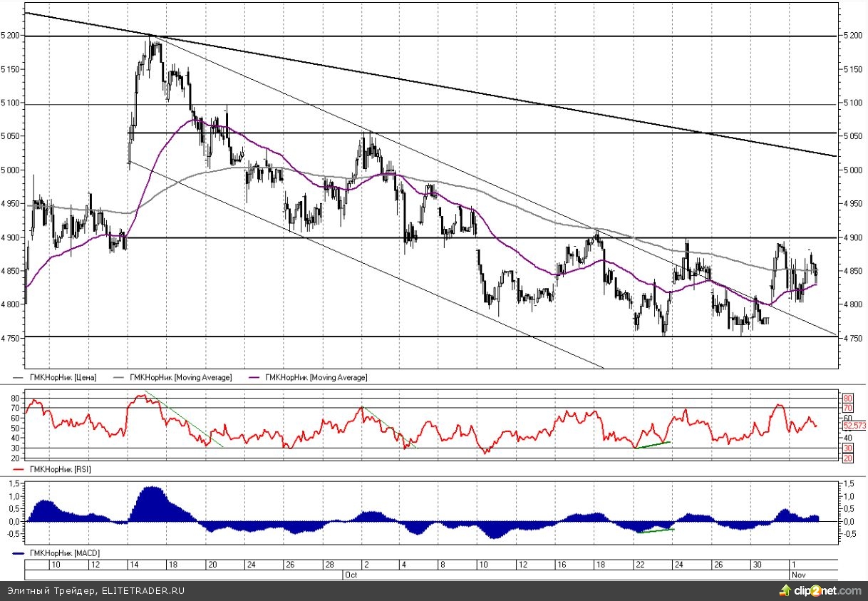
Task: Open the ELITETRADER.RU watermark link
Action: [145, 591]
